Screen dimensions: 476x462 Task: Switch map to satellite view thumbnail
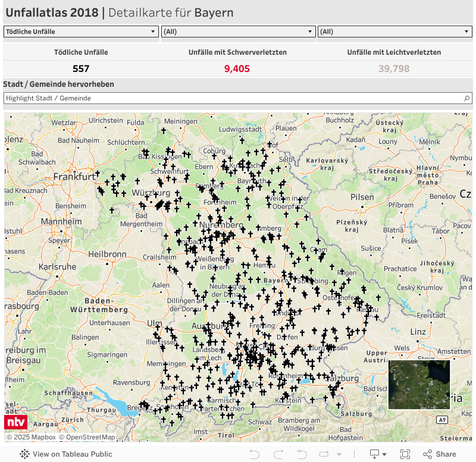[x=419, y=384]
